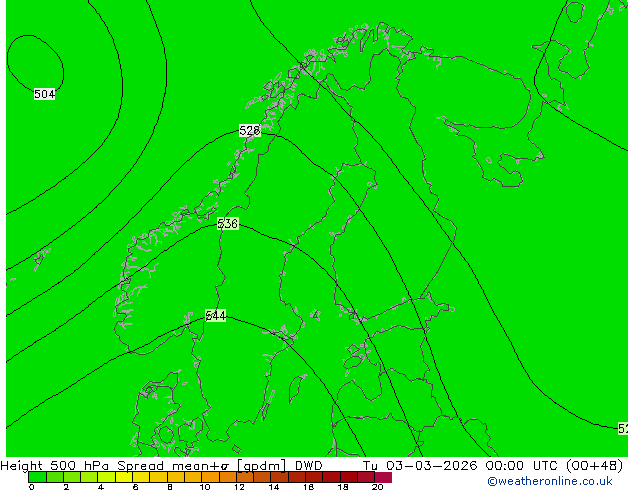The height and width of the screenshot is (490, 634).
Task: Click the legend scale number 8
Action: click(170, 487)
